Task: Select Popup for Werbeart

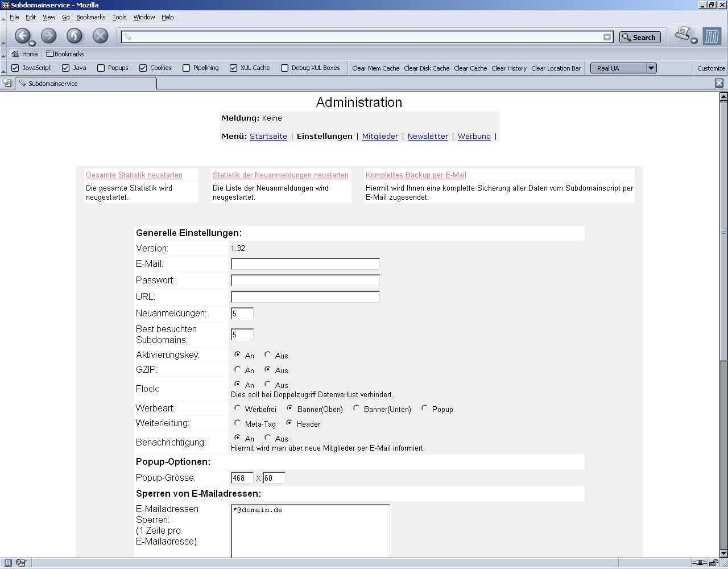Action: click(x=424, y=408)
